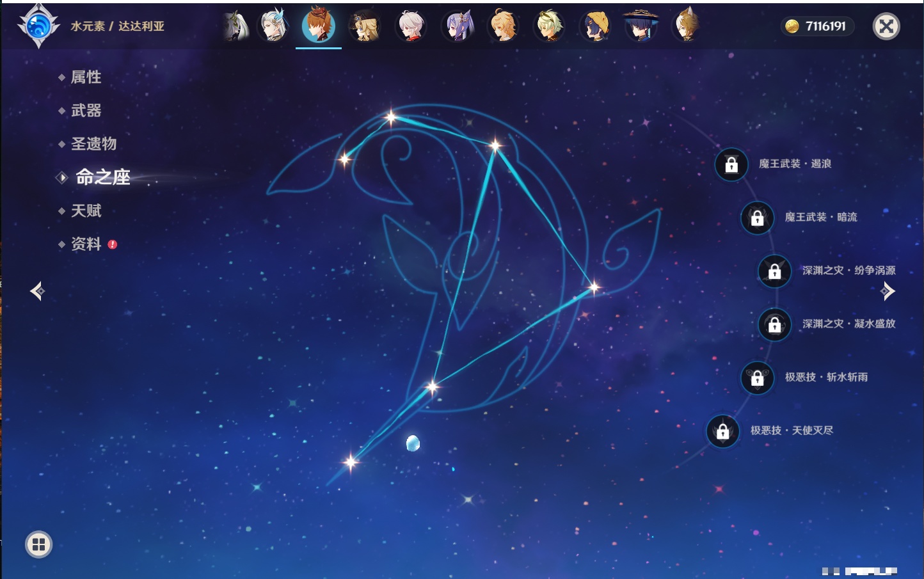
Task: Select Neuvillette's avatar with the blue hair feathers
Action: click(x=273, y=26)
